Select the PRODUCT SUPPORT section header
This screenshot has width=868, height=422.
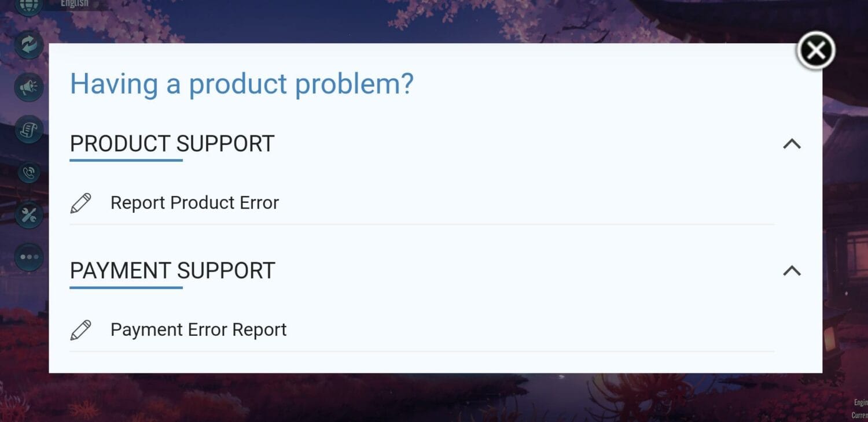click(x=172, y=143)
